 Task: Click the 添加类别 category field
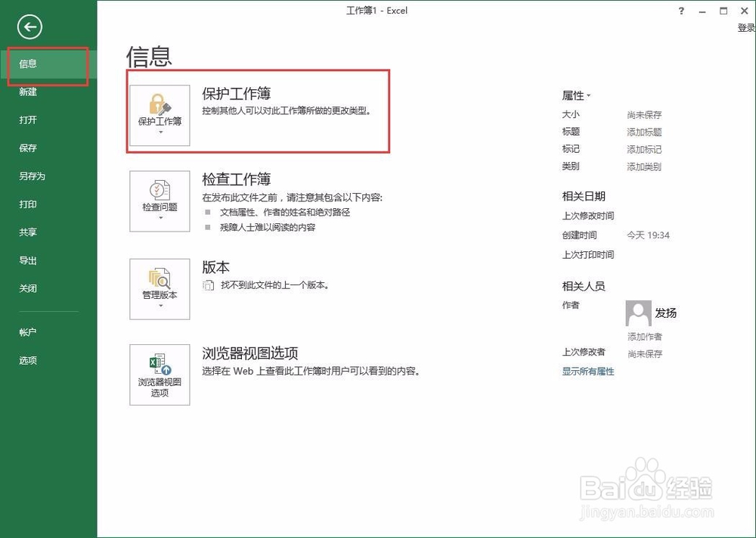tap(644, 167)
